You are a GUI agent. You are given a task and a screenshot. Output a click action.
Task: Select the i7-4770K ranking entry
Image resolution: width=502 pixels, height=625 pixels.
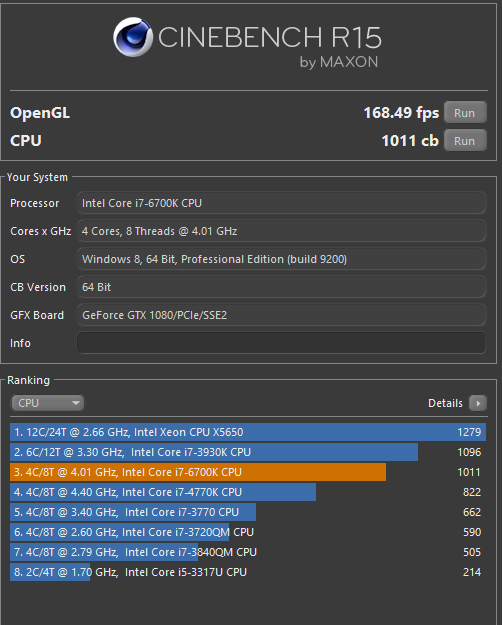point(248,492)
